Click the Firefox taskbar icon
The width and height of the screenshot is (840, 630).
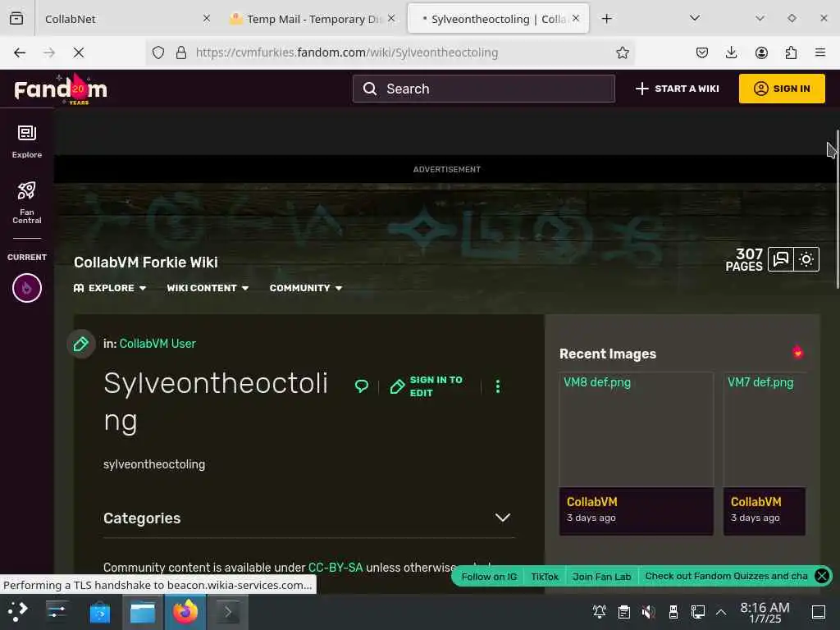tap(185, 612)
